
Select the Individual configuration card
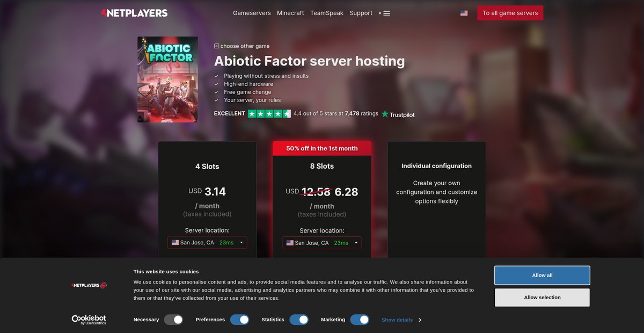(x=437, y=200)
